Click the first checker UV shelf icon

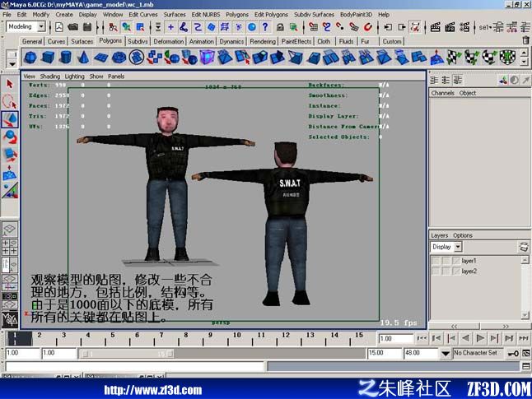pyautogui.click(x=454, y=58)
